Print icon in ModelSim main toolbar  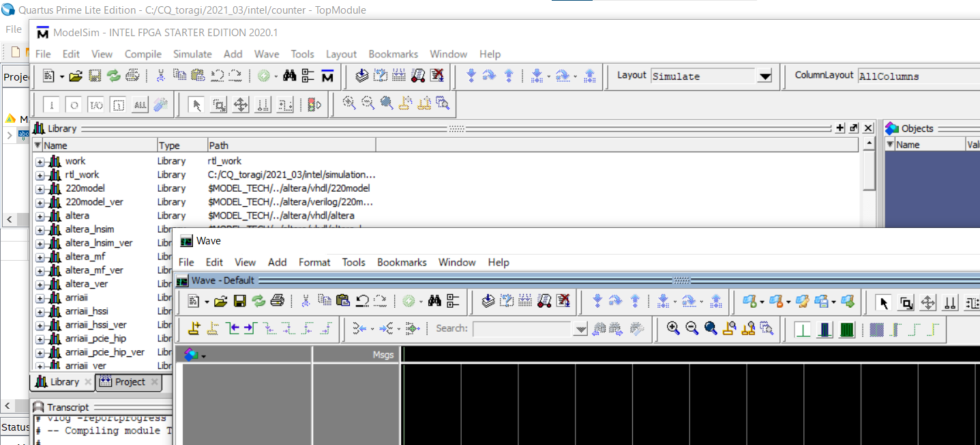coord(132,76)
